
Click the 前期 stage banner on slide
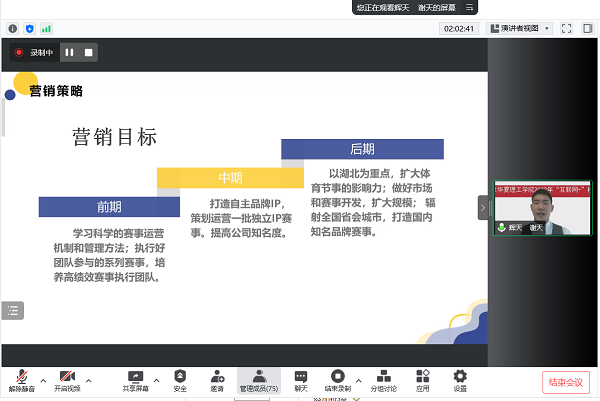[109, 207]
